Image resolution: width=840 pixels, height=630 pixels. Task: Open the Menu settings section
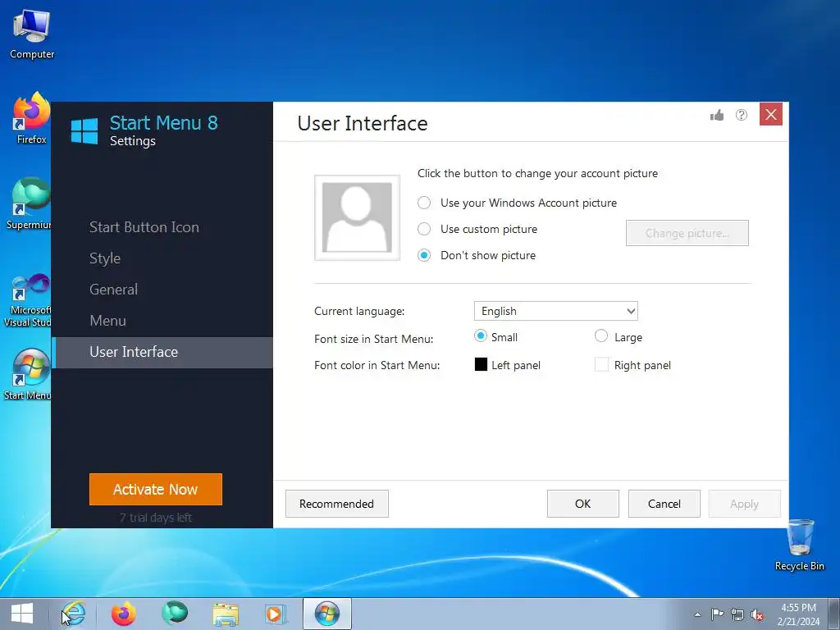(x=107, y=321)
